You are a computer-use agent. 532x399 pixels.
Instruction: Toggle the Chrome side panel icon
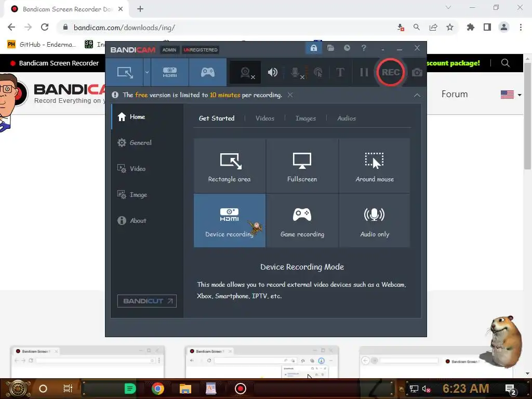487,27
